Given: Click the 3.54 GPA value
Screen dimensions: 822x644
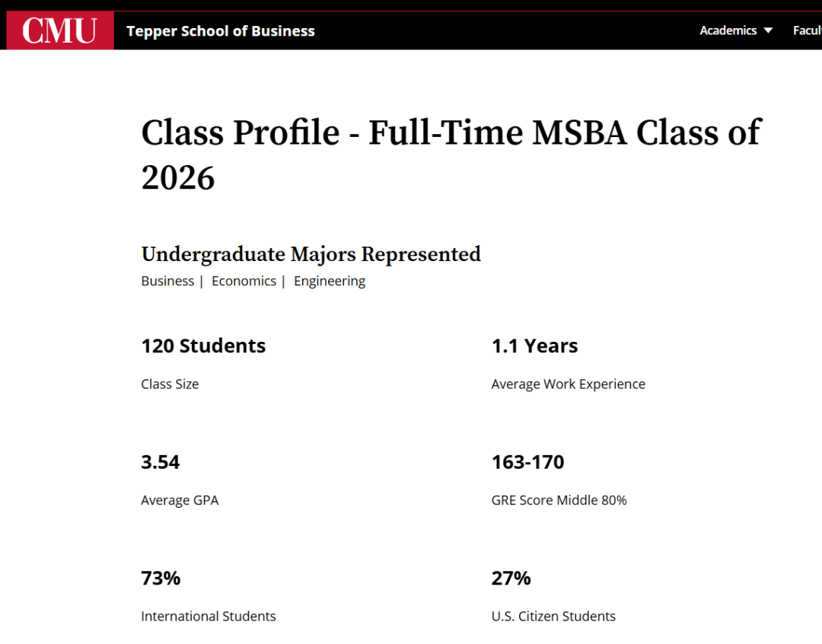Looking at the screenshot, I should pos(161,462).
